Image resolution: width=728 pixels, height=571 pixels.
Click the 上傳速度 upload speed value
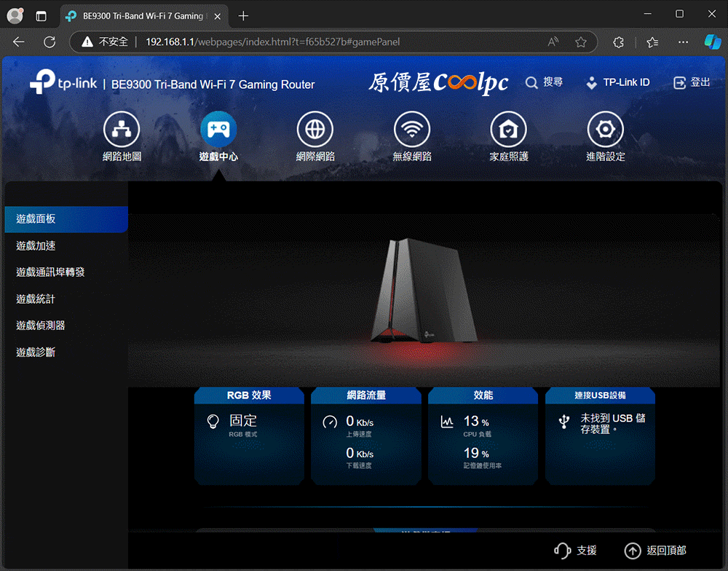[x=360, y=422]
